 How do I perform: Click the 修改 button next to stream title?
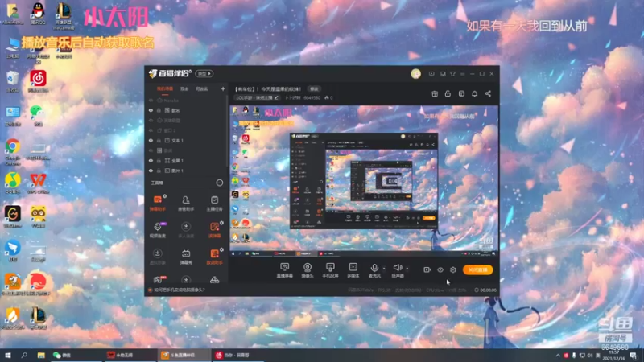pyautogui.click(x=314, y=89)
